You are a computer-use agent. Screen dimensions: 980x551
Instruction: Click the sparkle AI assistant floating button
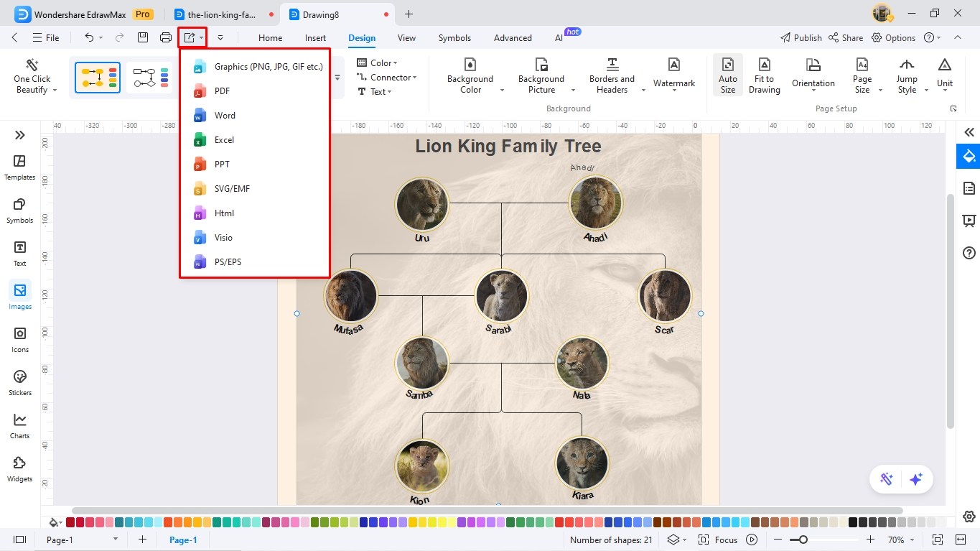(915, 479)
